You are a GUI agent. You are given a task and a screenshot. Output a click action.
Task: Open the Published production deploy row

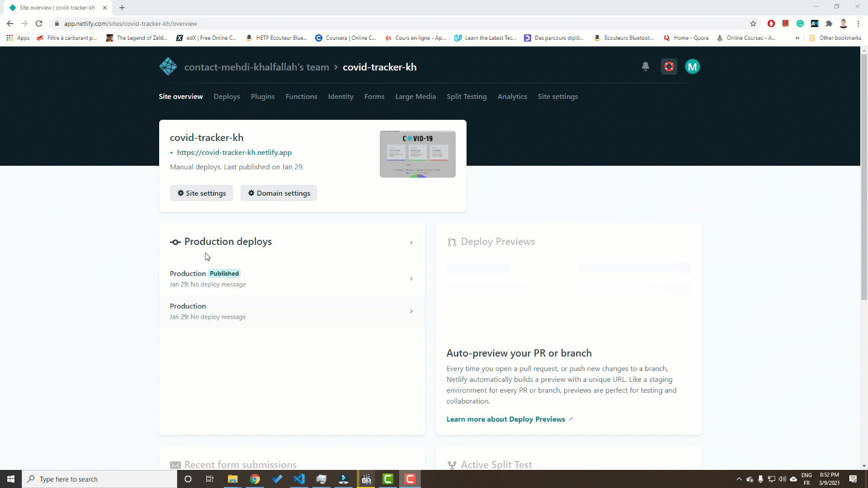(x=292, y=279)
